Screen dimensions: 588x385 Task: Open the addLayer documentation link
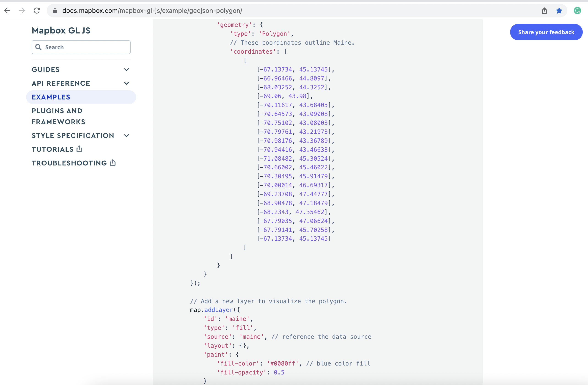tap(218, 310)
